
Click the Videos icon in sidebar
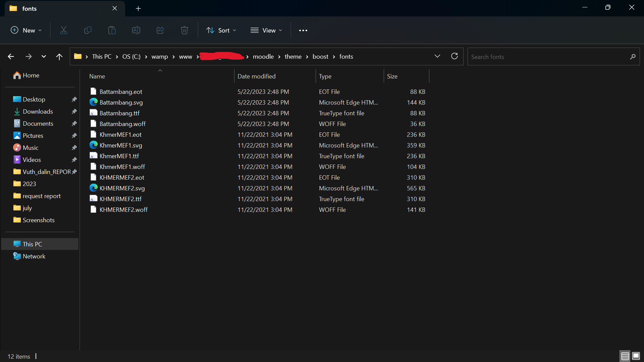coord(17,160)
